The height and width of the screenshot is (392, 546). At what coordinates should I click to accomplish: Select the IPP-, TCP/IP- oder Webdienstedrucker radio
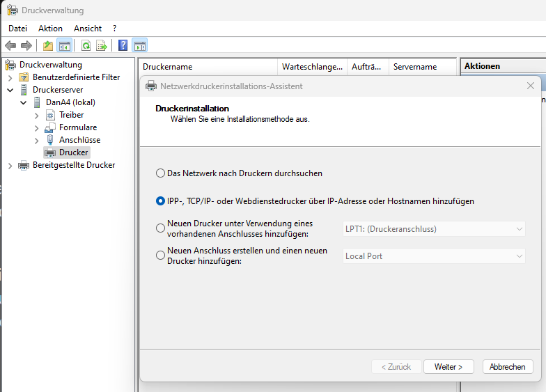pos(160,201)
